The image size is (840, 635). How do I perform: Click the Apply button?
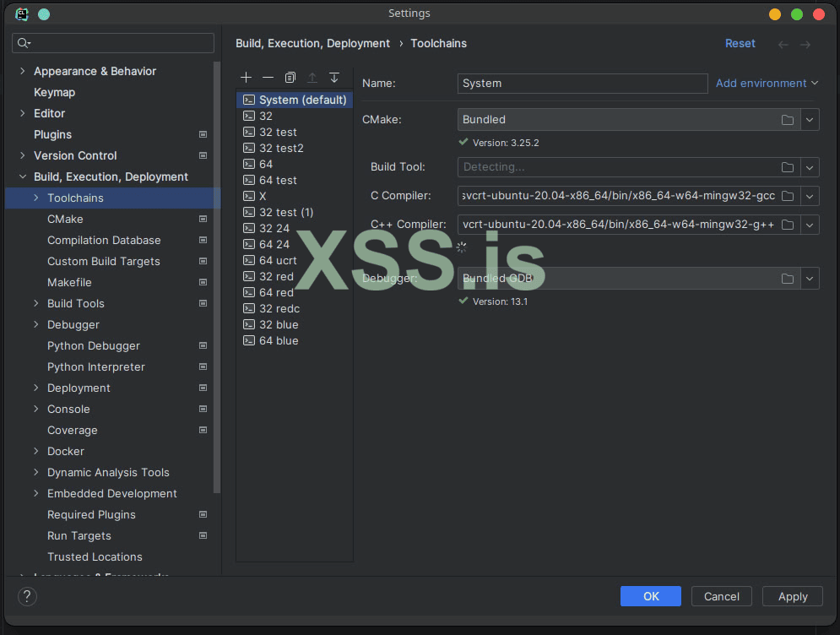pyautogui.click(x=793, y=596)
